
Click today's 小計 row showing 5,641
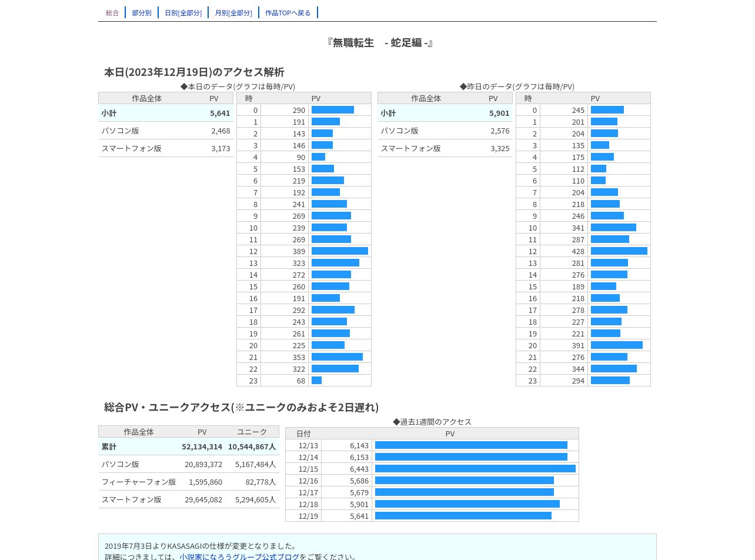coord(166,113)
